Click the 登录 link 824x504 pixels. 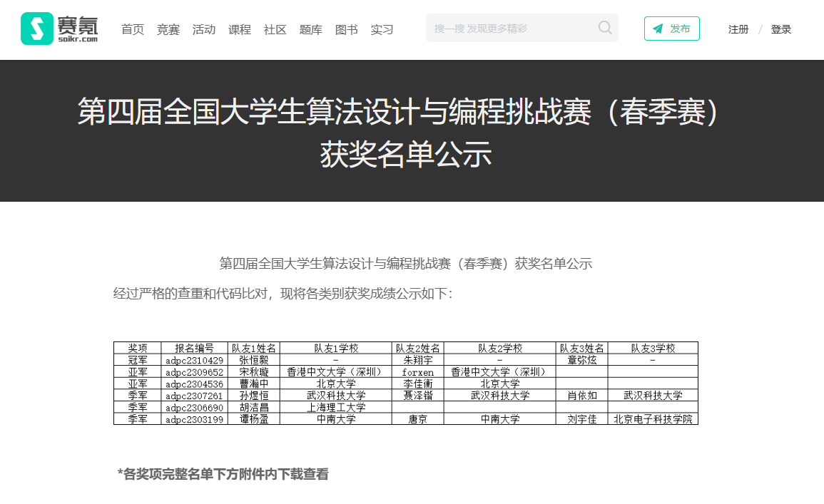[x=781, y=29]
